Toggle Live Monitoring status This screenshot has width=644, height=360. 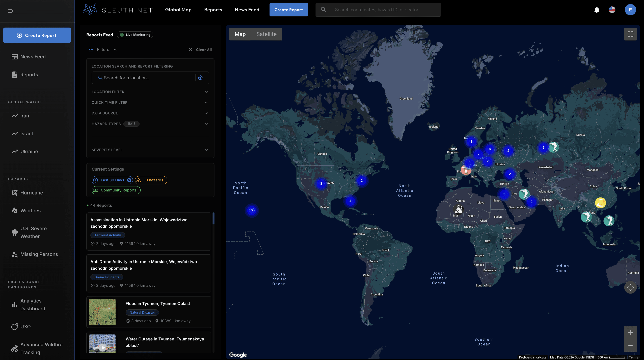click(135, 35)
